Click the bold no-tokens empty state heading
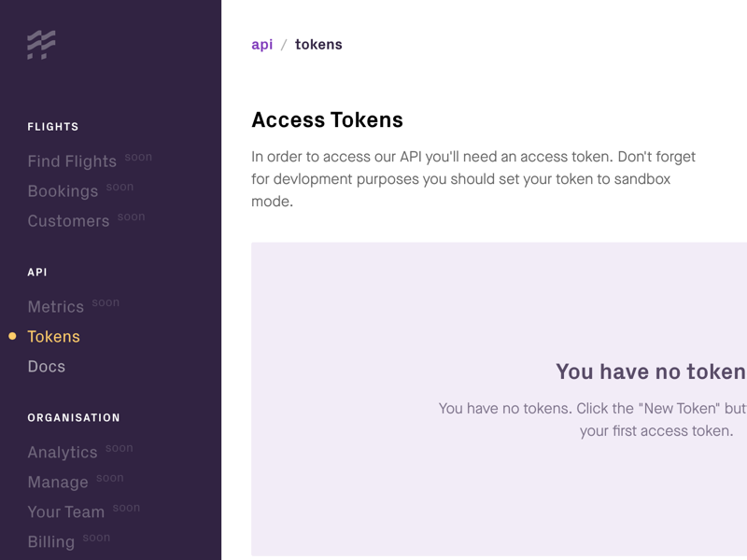 tap(651, 371)
